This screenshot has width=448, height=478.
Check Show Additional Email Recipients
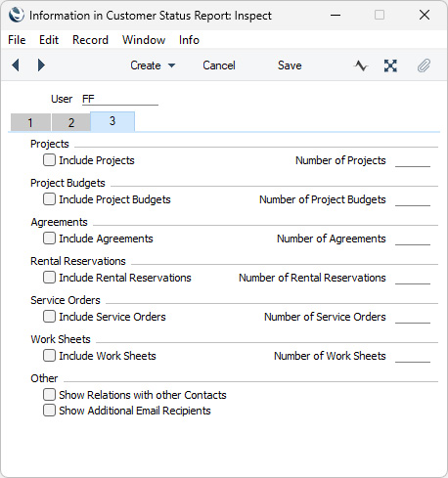pos(49,411)
